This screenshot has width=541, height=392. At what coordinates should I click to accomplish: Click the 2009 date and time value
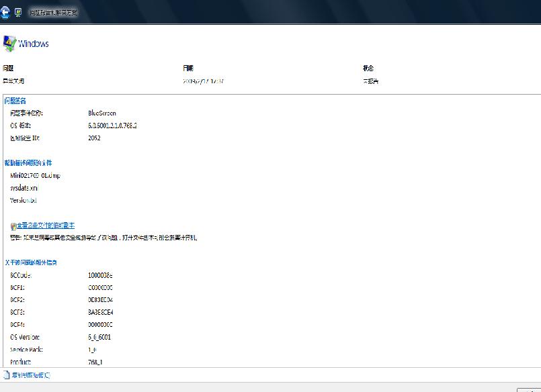pyautogui.click(x=203, y=81)
